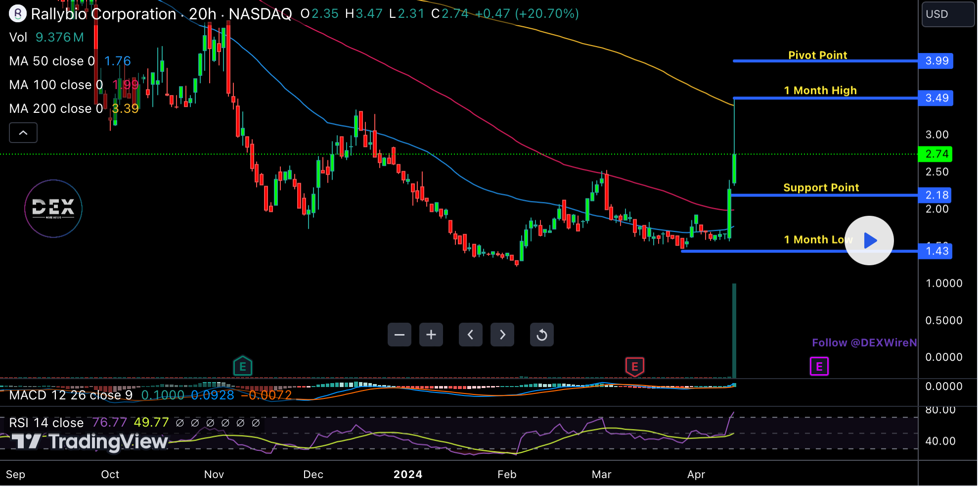The image size is (980, 487).
Task: Select the Vol indicator legend
Action: (x=18, y=38)
